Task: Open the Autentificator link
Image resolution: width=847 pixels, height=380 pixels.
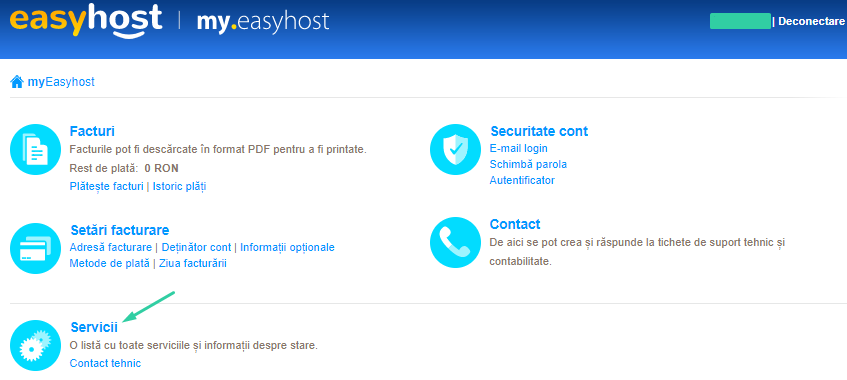Action: [522, 181]
